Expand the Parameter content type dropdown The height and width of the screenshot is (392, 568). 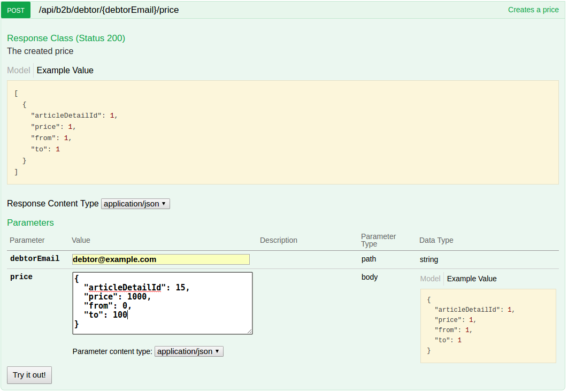[189, 351]
